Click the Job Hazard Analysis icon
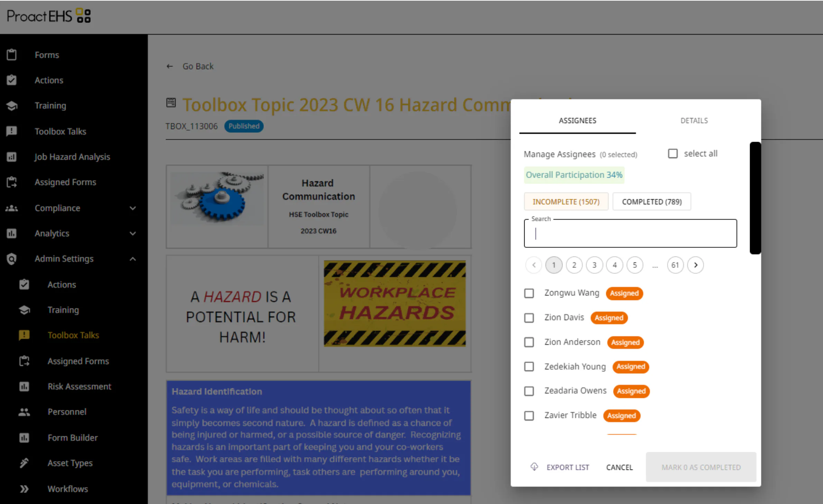This screenshot has height=504, width=823. pos(12,157)
